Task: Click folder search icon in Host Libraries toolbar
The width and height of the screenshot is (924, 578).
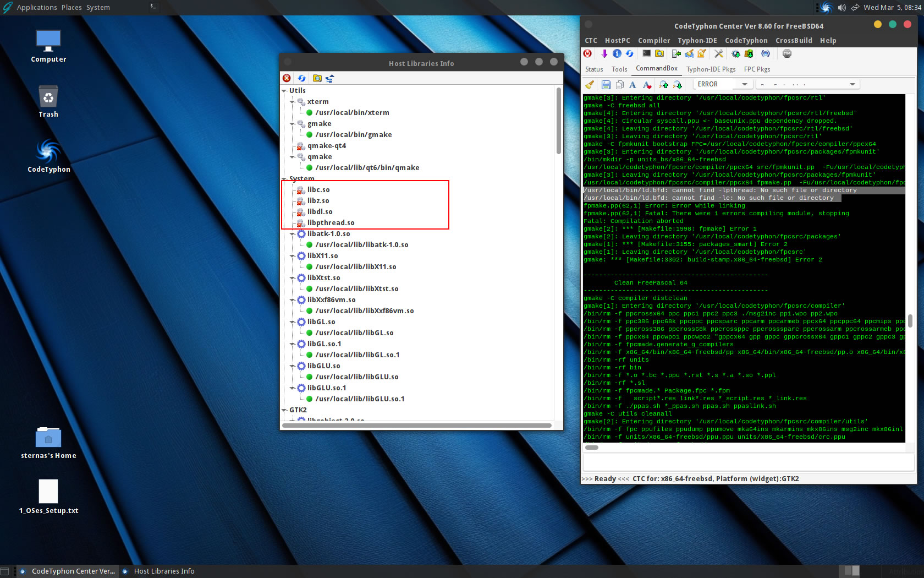Action: (x=317, y=78)
